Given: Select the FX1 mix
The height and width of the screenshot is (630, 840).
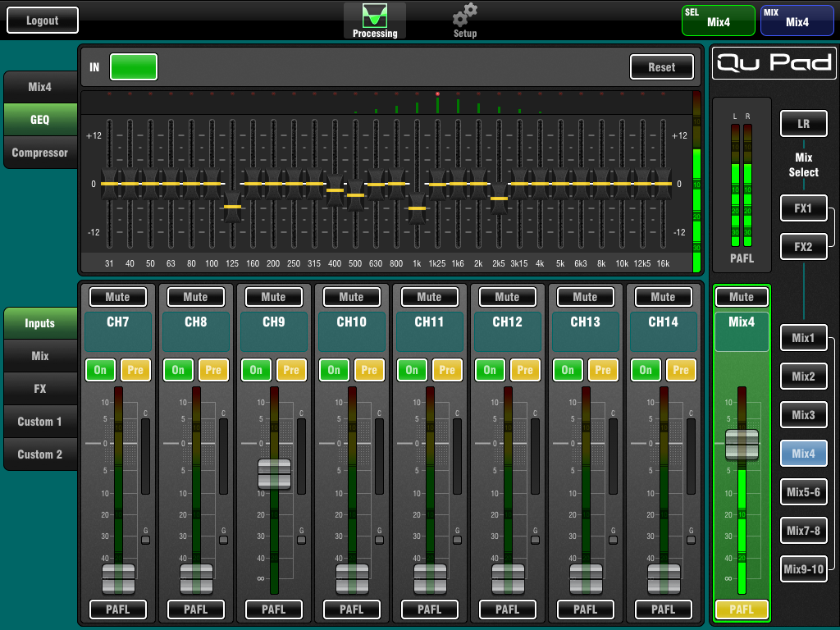Looking at the screenshot, I should [x=804, y=208].
